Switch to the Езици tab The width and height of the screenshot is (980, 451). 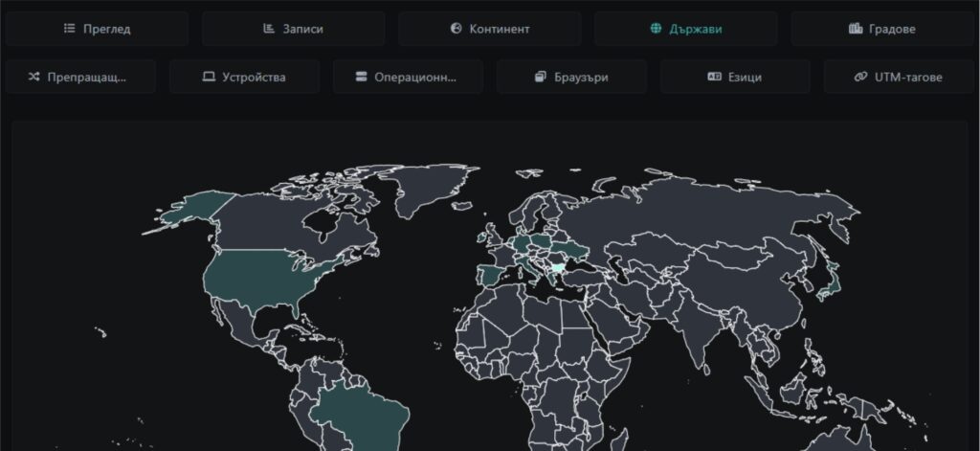pos(734,77)
